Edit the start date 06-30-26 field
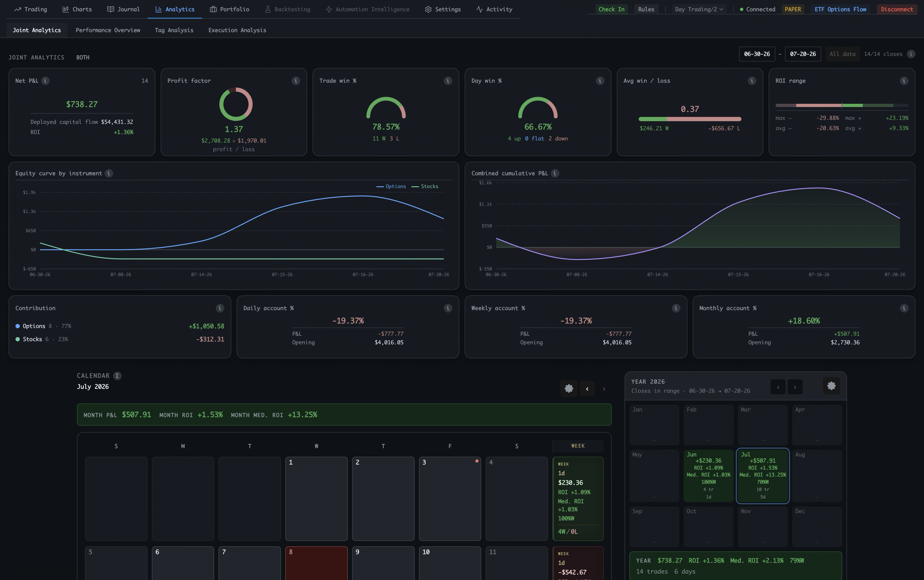 [x=757, y=54]
